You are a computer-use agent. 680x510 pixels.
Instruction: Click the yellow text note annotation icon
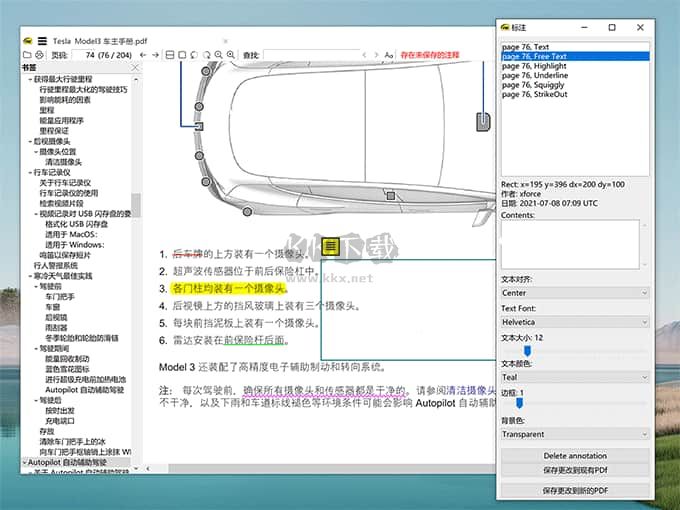[331, 246]
